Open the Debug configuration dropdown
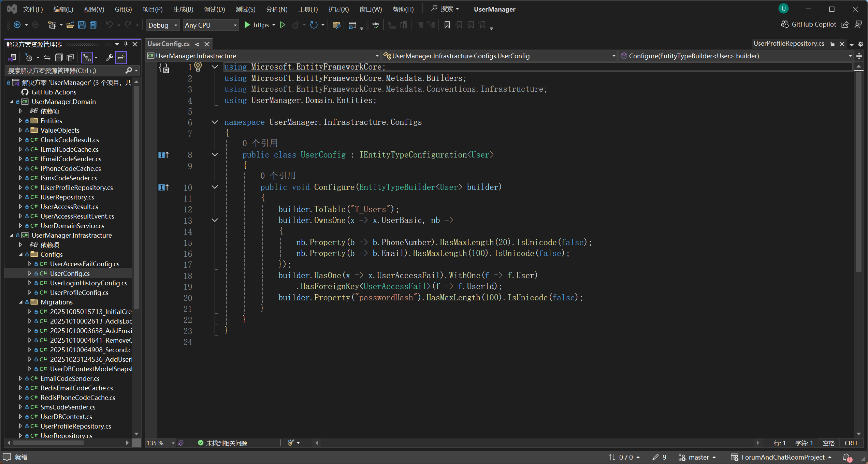 click(x=163, y=25)
